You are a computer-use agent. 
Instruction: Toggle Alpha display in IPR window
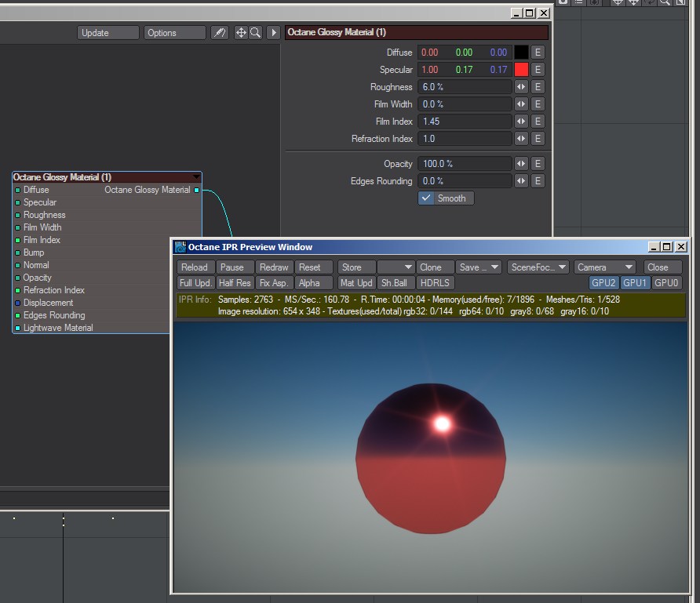point(313,283)
